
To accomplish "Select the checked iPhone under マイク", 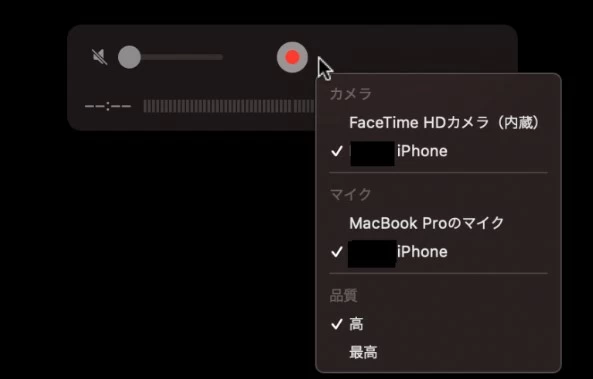I will [x=439, y=252].
